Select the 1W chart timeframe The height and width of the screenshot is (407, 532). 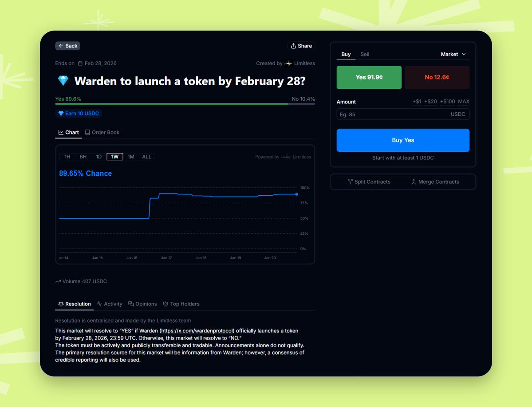tap(114, 157)
